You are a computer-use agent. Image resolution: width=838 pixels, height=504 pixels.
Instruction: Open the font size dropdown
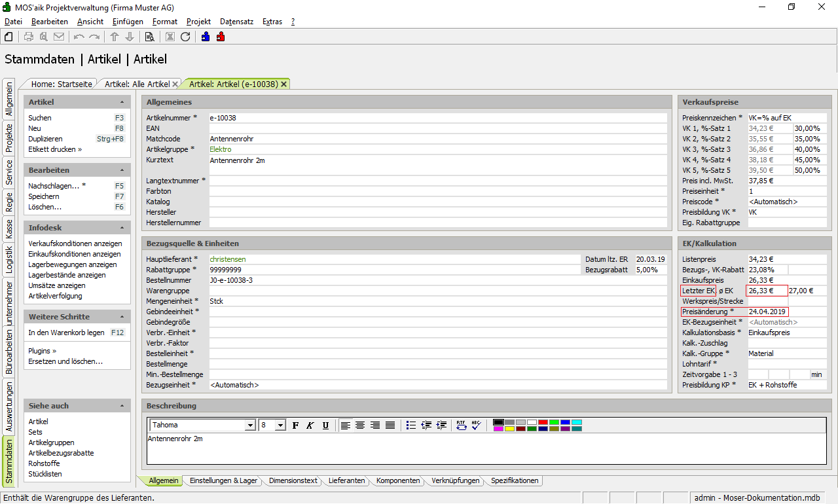280,425
